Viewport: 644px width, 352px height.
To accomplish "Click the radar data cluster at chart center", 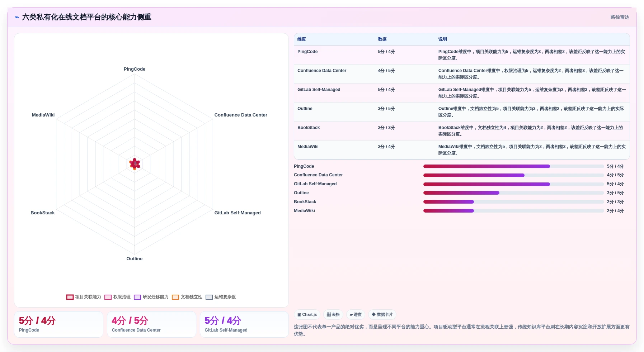I will 135,164.
